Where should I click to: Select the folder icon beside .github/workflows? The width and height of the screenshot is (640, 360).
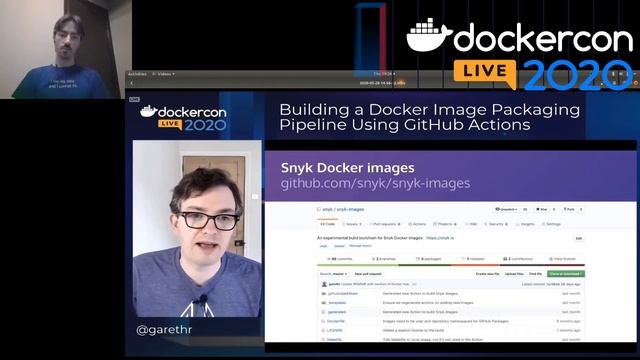coord(324,293)
